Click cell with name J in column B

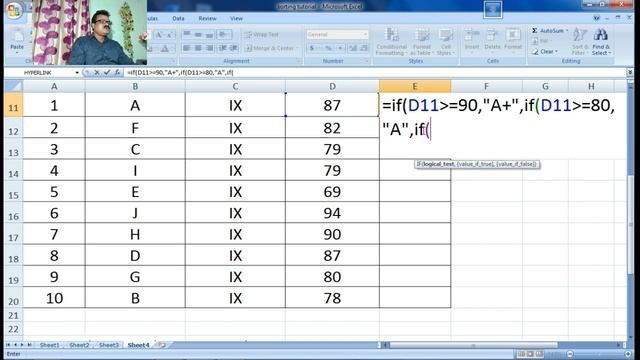click(135, 213)
